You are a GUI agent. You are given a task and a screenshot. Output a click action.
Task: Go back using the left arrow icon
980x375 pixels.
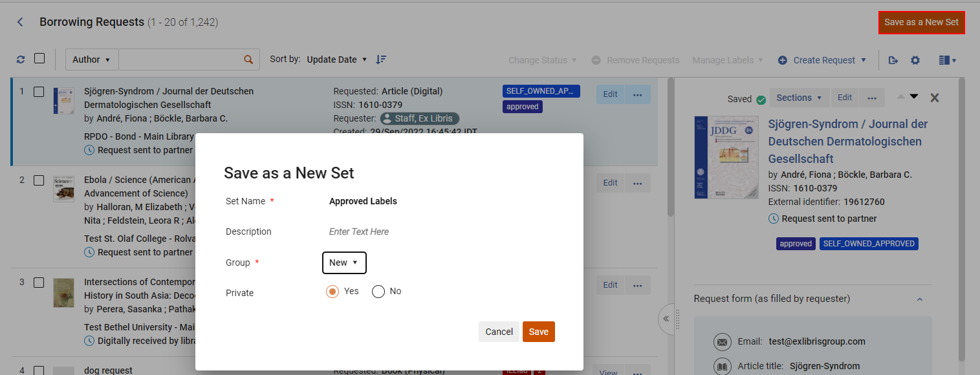pos(20,22)
